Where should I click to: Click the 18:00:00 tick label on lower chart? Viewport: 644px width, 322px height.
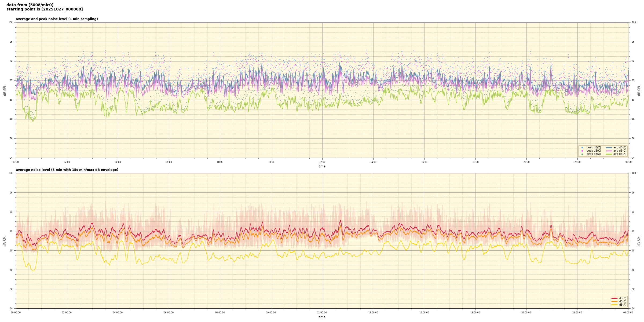(x=475, y=313)
